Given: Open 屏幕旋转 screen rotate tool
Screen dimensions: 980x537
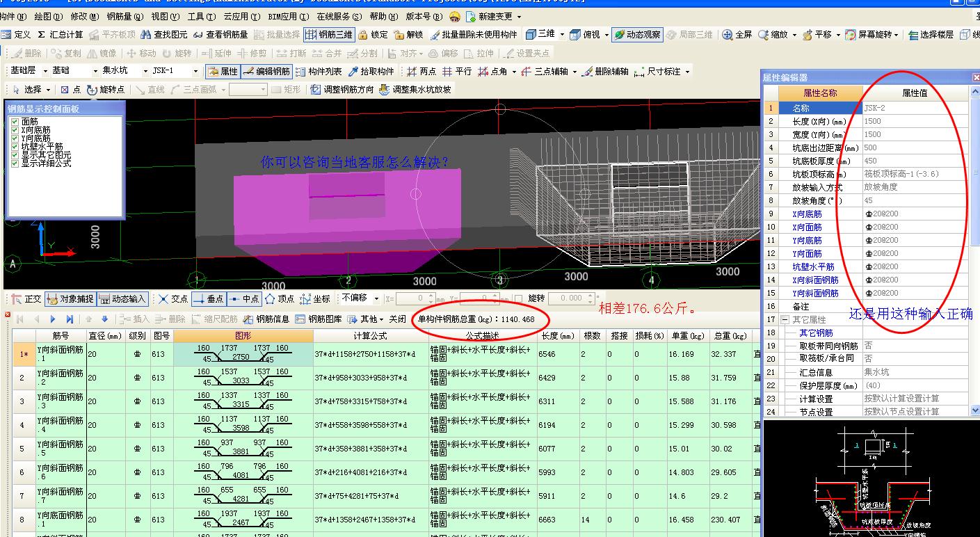Looking at the screenshot, I should pyautogui.click(x=869, y=34).
